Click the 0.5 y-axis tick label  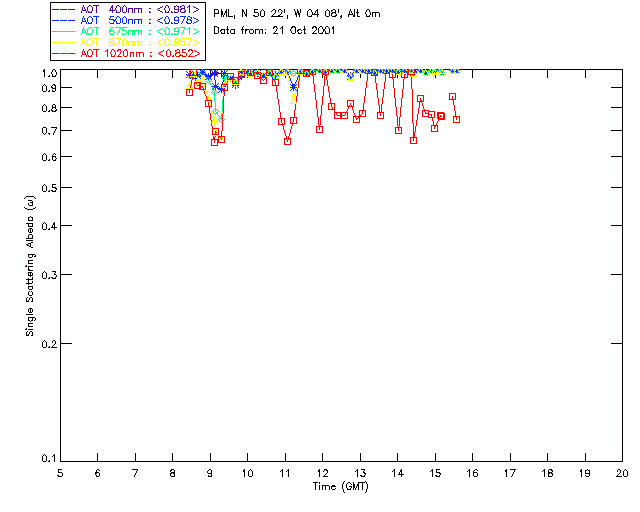[x=49, y=188]
